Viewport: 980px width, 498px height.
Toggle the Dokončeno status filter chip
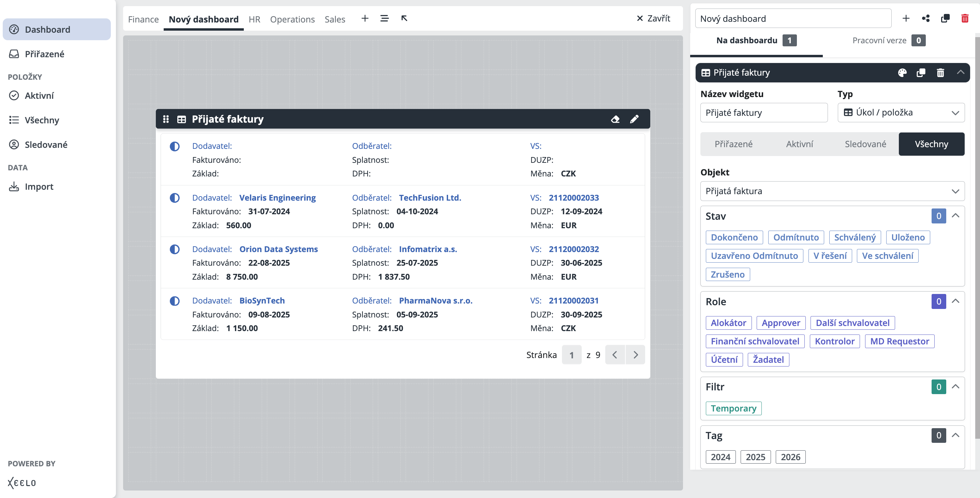(x=734, y=237)
